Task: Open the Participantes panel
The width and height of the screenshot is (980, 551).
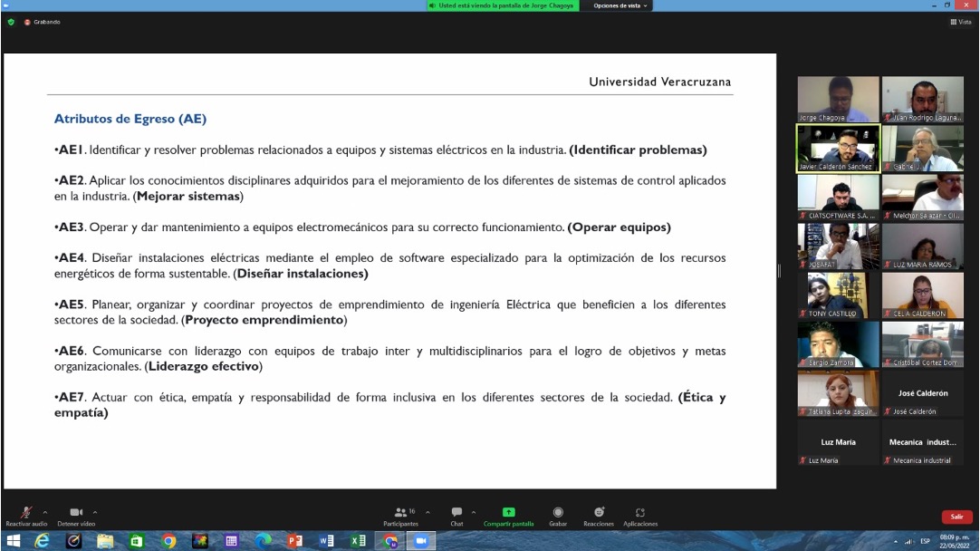Action: (x=400, y=514)
